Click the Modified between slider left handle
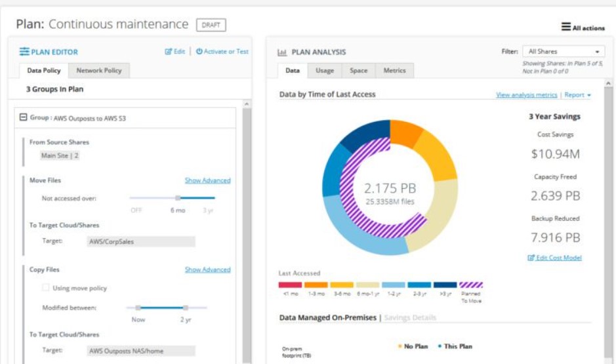 pyautogui.click(x=138, y=308)
